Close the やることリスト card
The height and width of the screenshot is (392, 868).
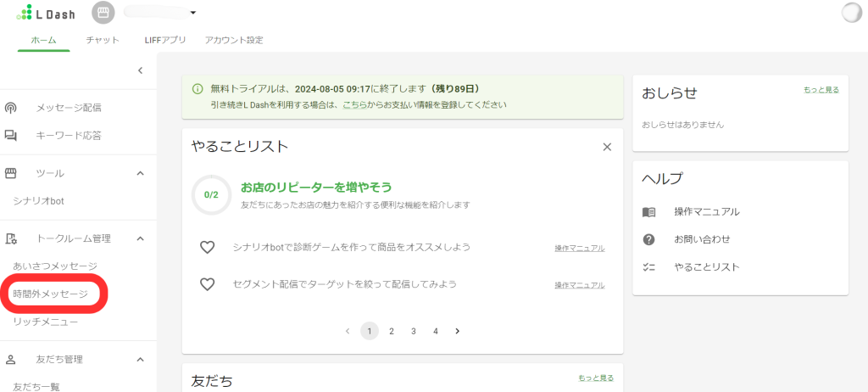607,147
